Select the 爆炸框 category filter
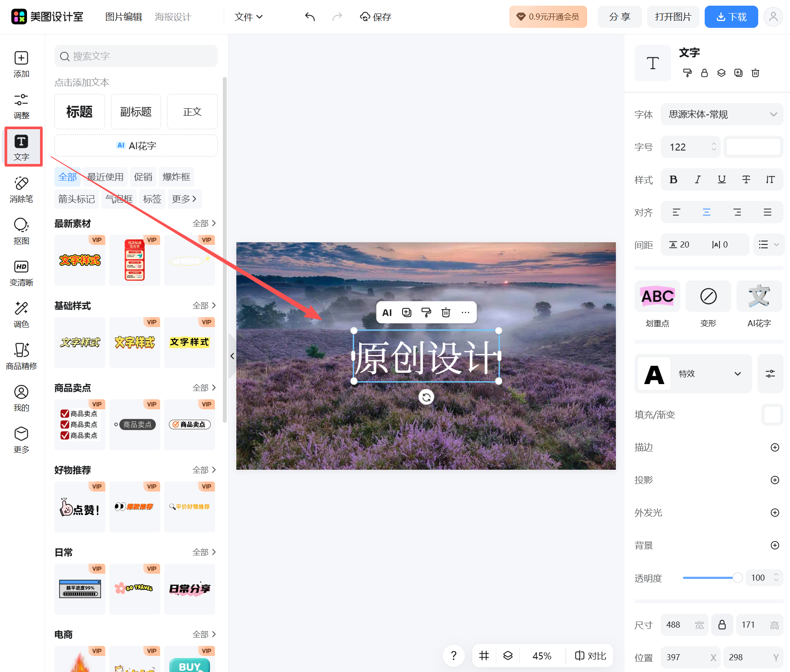The image size is (790, 672). 176,177
